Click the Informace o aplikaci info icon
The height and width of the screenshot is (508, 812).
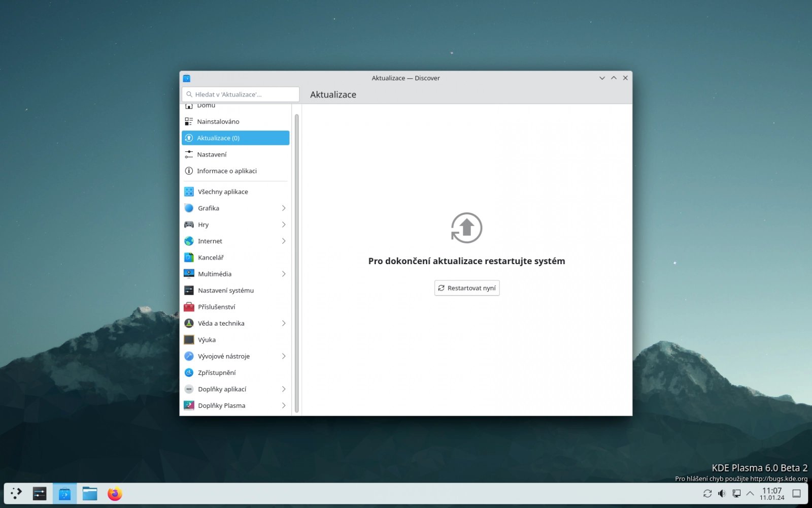[189, 171]
